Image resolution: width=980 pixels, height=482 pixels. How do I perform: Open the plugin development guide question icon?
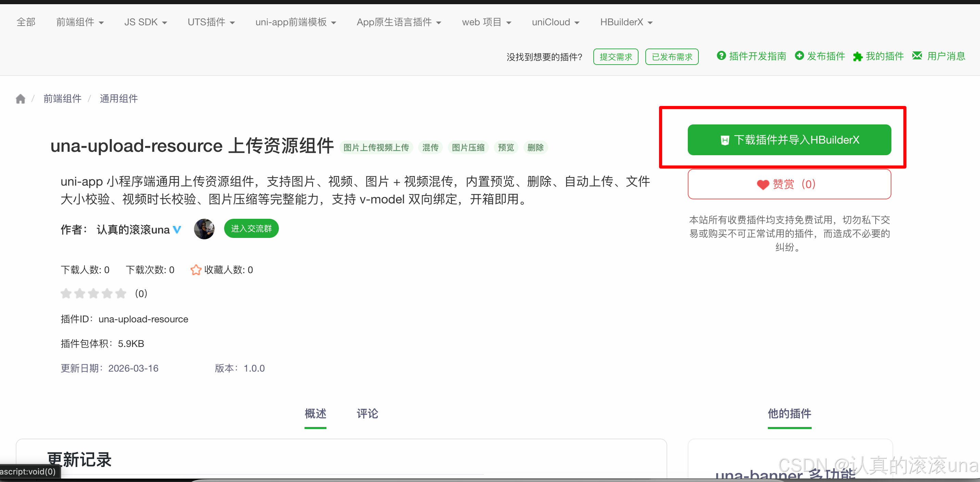click(x=721, y=55)
